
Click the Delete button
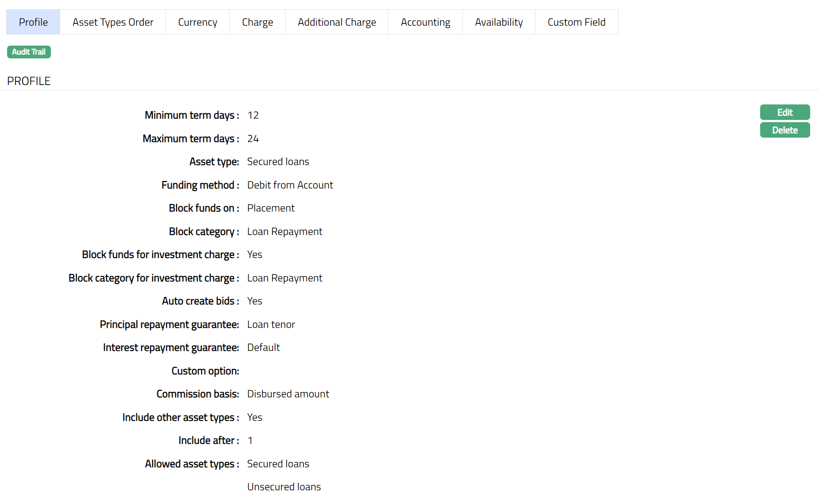coord(784,130)
